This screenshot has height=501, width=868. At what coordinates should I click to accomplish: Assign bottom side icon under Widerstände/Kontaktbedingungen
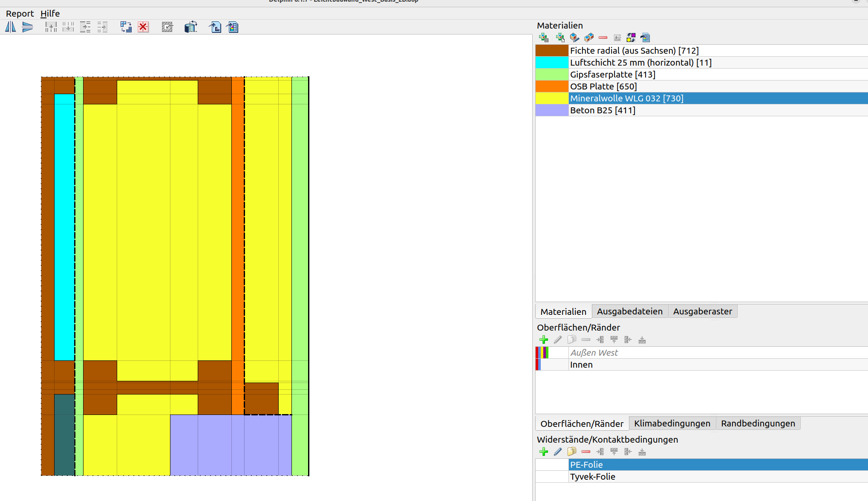[642, 452]
